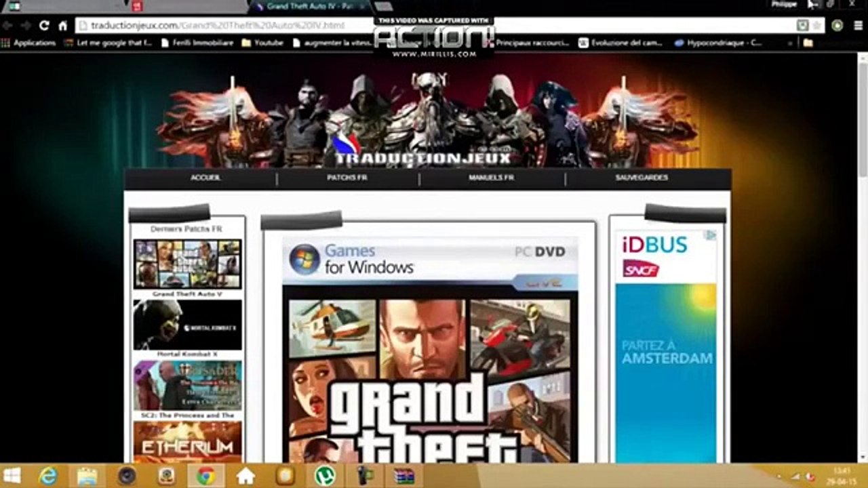The width and height of the screenshot is (868, 488).
Task: Bookmark this page with the star icon
Action: tap(816, 26)
